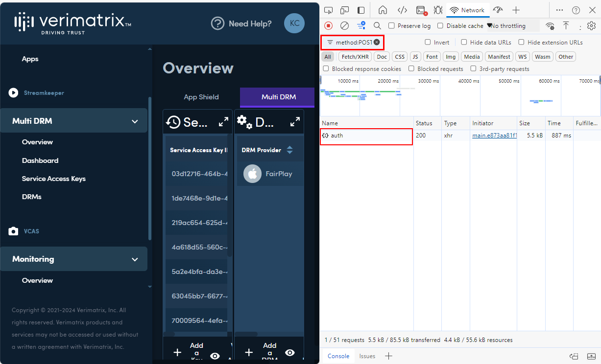This screenshot has width=601, height=364.
Task: Clear the network log
Action: click(x=345, y=25)
